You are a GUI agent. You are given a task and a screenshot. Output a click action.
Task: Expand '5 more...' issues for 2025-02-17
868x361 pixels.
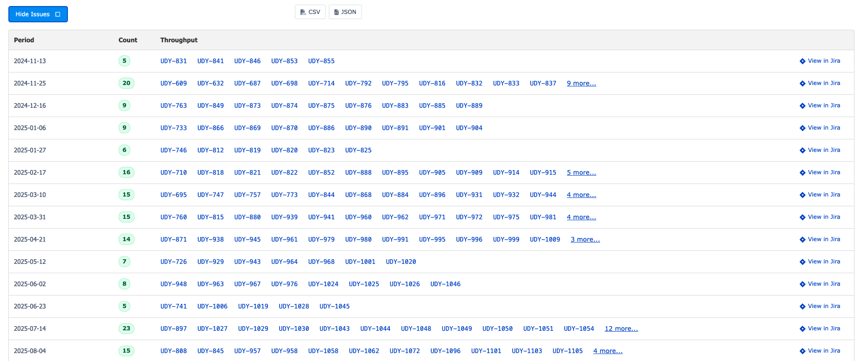tap(581, 172)
